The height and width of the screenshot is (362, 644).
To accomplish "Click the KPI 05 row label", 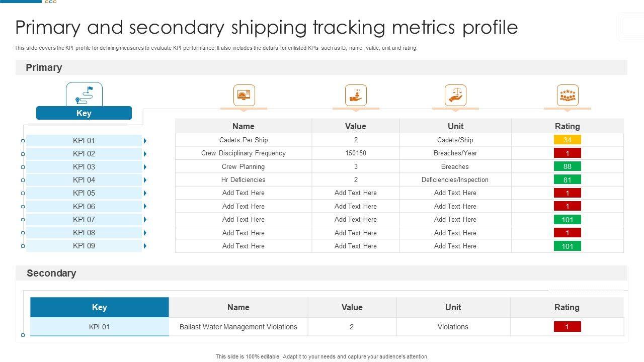I will click(84, 193).
